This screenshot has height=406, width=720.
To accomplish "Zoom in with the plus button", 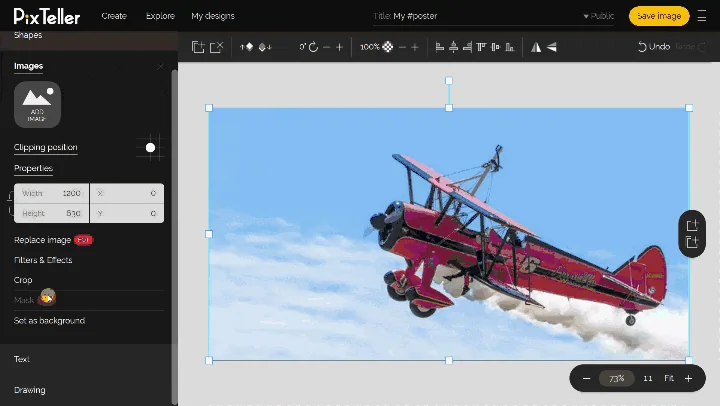I will coord(688,378).
